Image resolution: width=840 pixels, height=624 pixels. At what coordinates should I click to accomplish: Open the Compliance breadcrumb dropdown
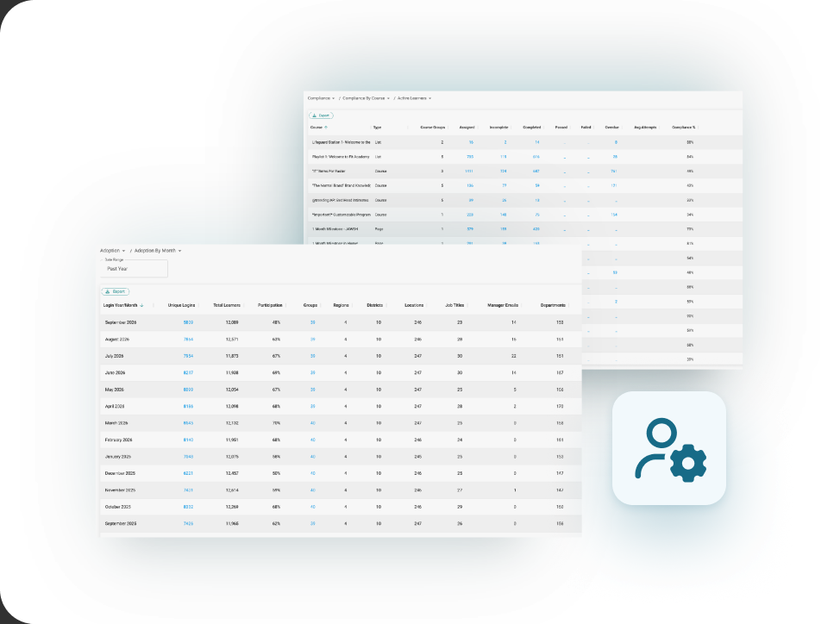click(x=321, y=98)
